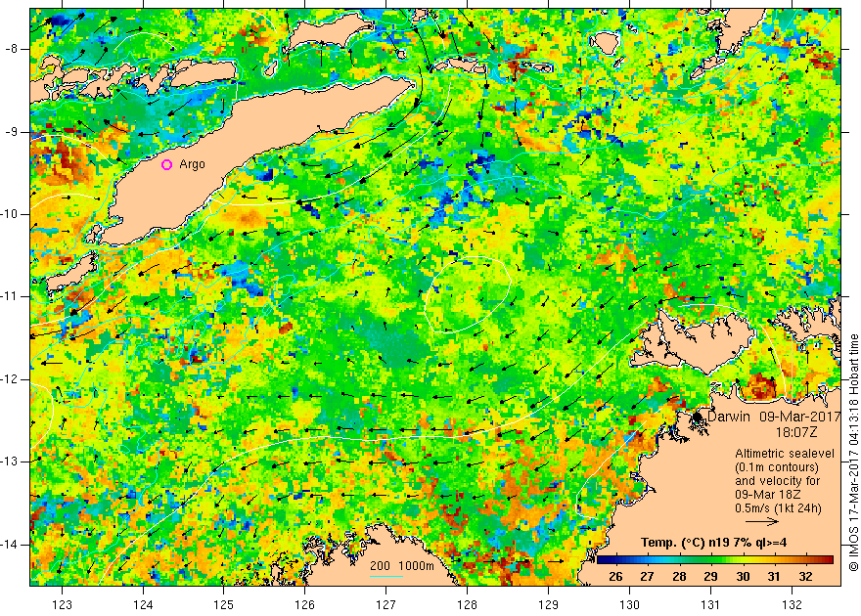The width and height of the screenshot is (861, 616).
Task: Click latitude label -10
Action: (10, 214)
